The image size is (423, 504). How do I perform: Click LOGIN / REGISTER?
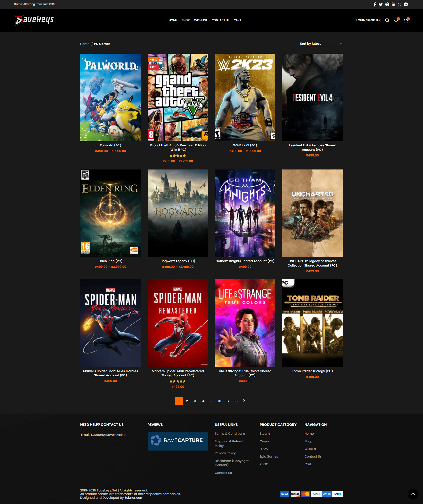pyautogui.click(x=368, y=20)
